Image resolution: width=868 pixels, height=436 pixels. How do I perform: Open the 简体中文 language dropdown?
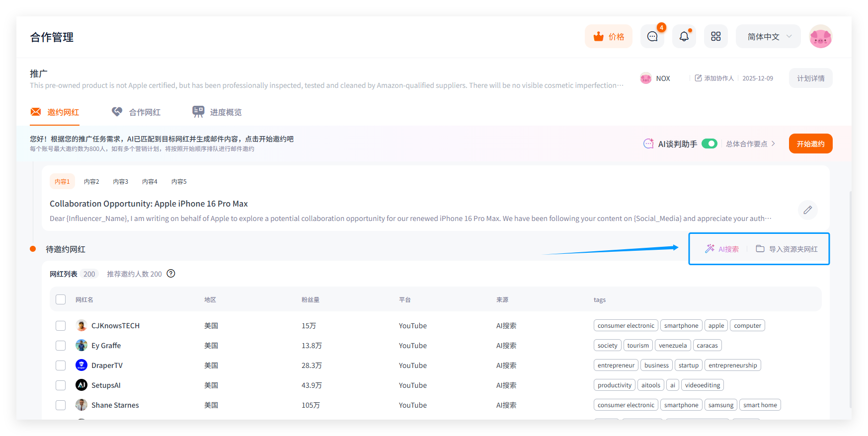pyautogui.click(x=768, y=37)
